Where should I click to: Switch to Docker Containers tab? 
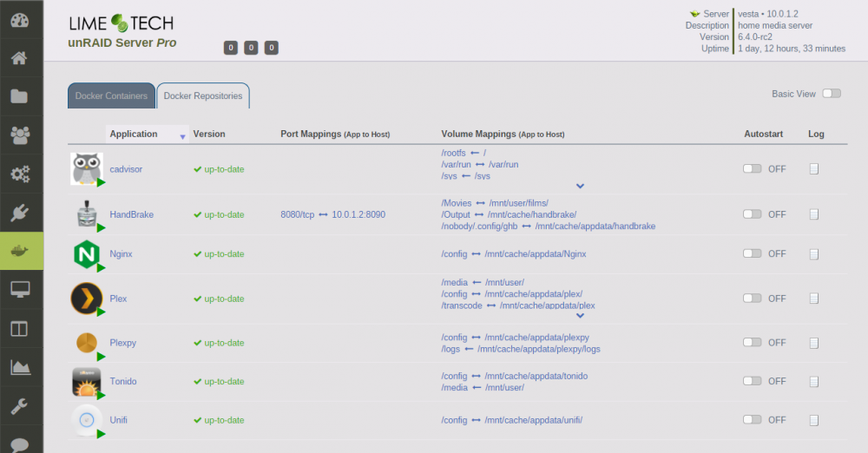point(111,95)
